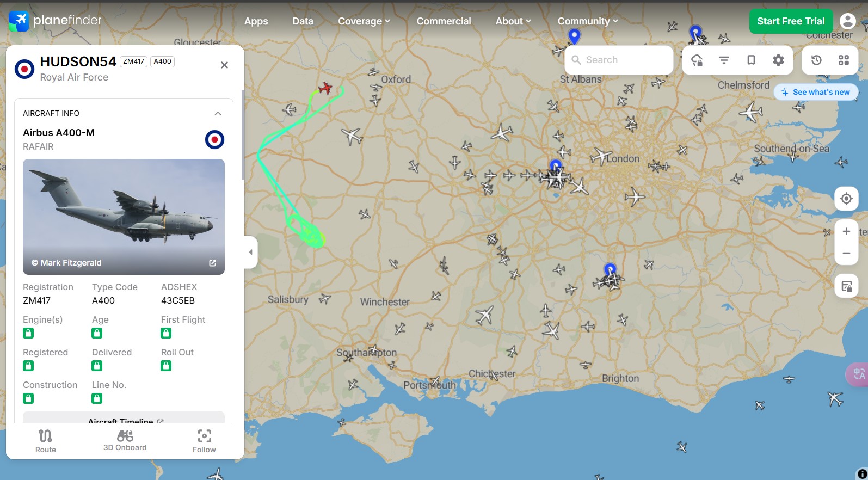868x480 pixels.
Task: Click the Mark Fitzgerald photo credit
Action: [66, 263]
